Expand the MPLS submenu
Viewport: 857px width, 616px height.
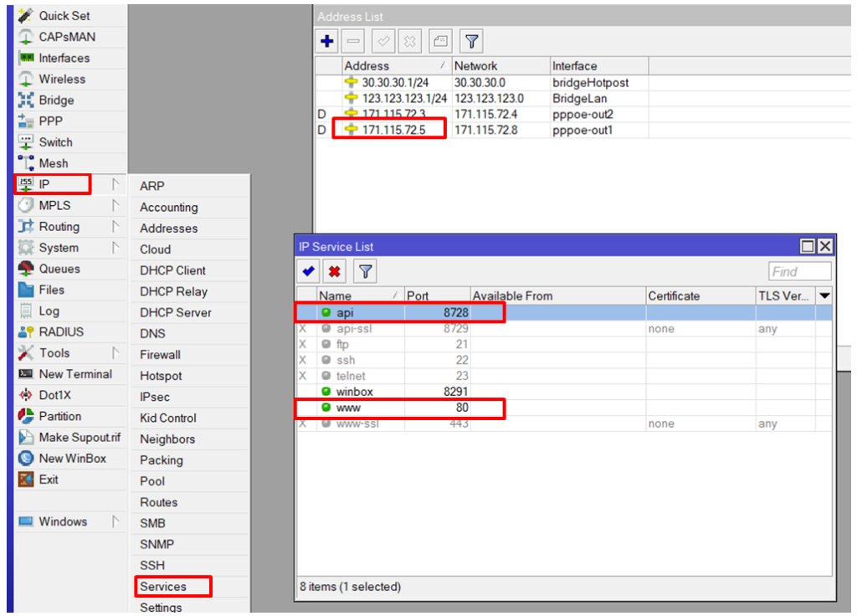click(x=54, y=205)
